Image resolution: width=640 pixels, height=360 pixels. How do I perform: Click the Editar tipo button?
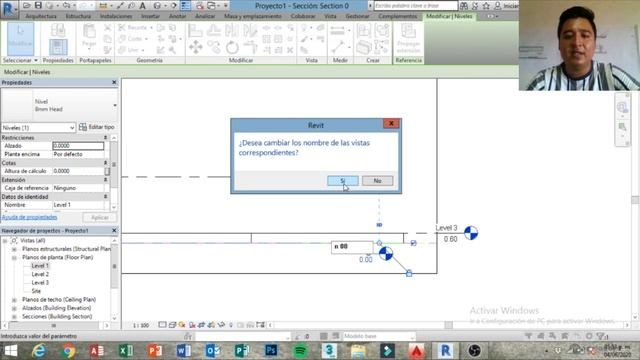[97, 127]
